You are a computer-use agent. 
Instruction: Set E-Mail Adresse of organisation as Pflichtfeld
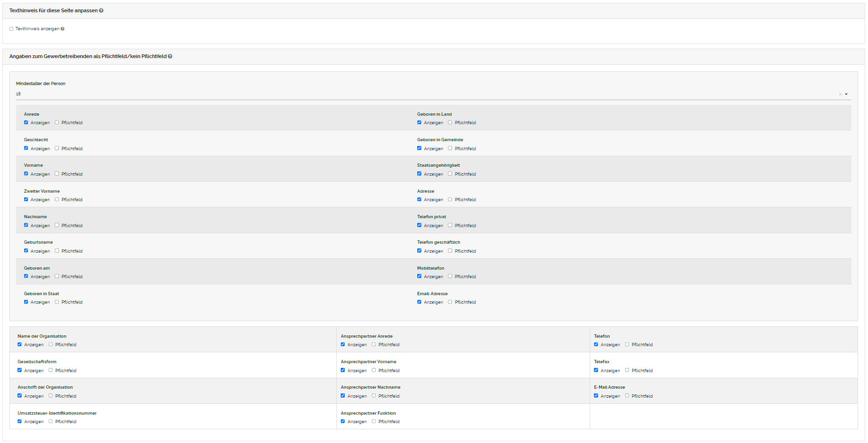coord(627,396)
